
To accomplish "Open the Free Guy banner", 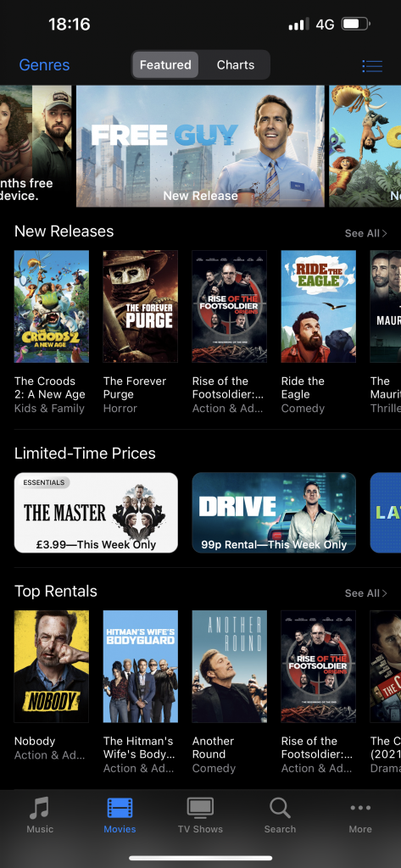I will (x=200, y=146).
